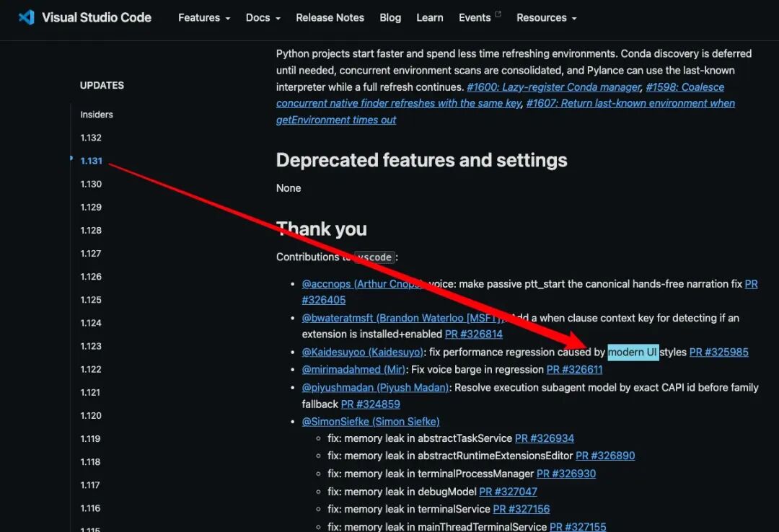Open version 1.122 release notes
779x532 pixels.
point(91,370)
